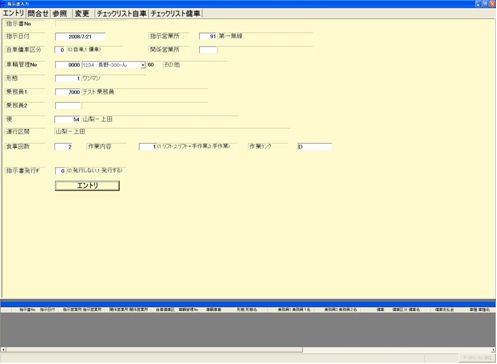Click the 第一無線 office name

pyautogui.click(x=230, y=36)
